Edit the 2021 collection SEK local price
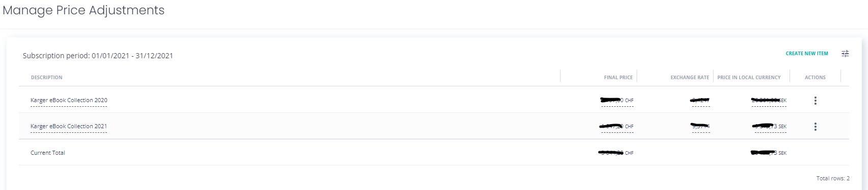Viewport: 868px width, 190px height. [x=770, y=127]
